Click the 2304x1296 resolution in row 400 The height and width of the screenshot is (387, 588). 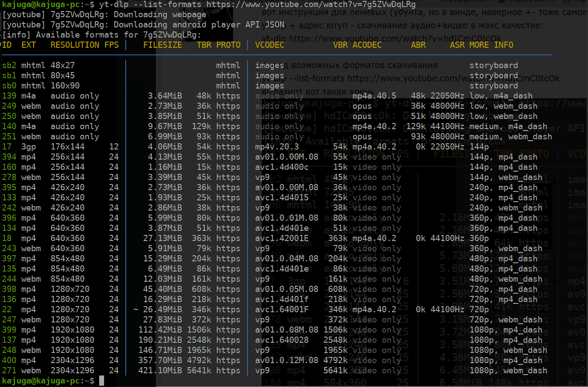(72, 360)
